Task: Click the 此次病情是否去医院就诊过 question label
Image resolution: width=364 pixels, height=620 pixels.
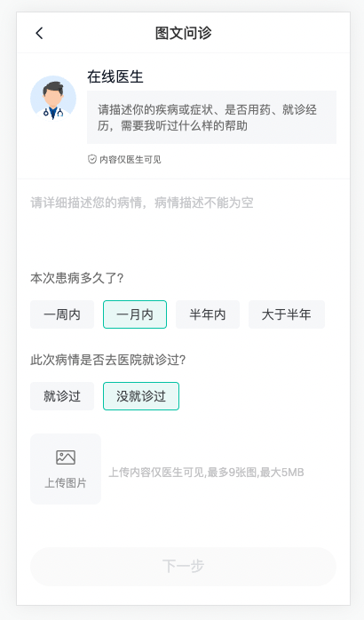Action: [x=108, y=360]
